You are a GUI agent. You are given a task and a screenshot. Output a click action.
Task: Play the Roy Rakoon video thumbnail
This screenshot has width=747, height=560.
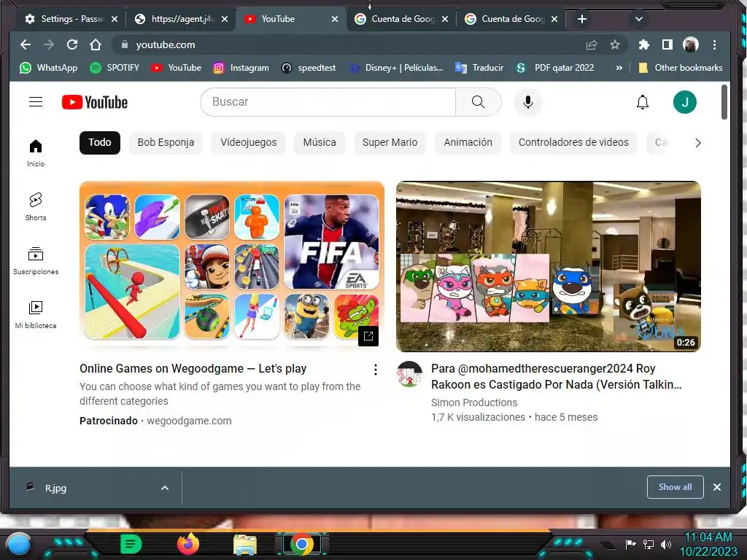[x=549, y=266]
